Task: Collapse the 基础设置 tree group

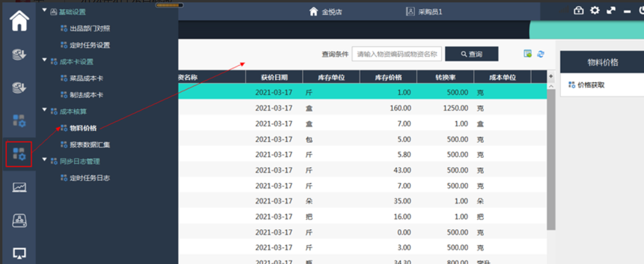Action: (x=45, y=11)
